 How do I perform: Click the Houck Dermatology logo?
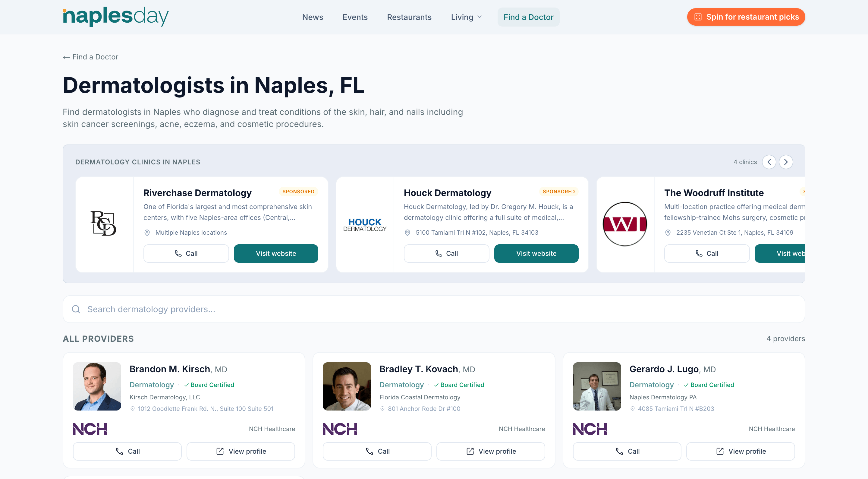point(365,225)
